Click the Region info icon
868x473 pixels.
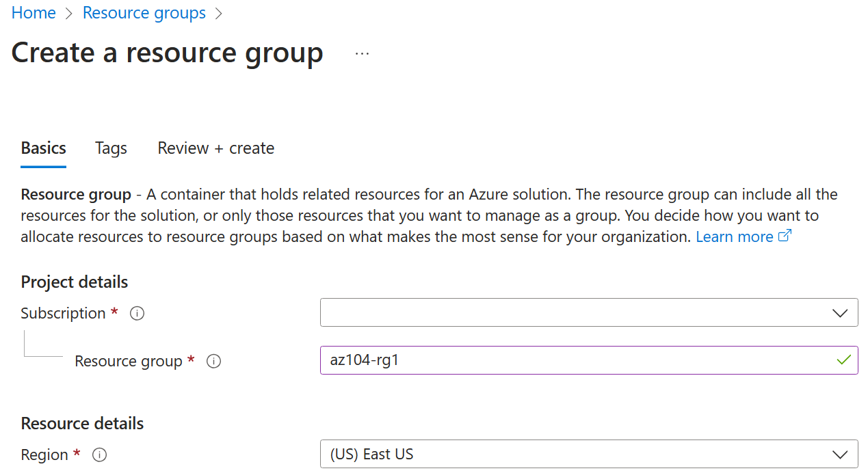(x=99, y=455)
